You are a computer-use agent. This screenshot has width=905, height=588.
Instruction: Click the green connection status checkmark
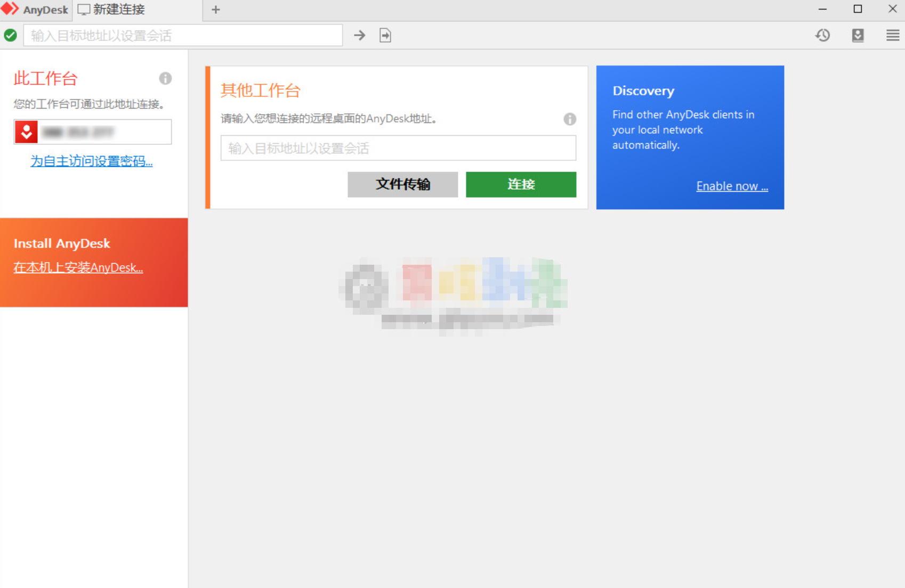[x=11, y=35]
